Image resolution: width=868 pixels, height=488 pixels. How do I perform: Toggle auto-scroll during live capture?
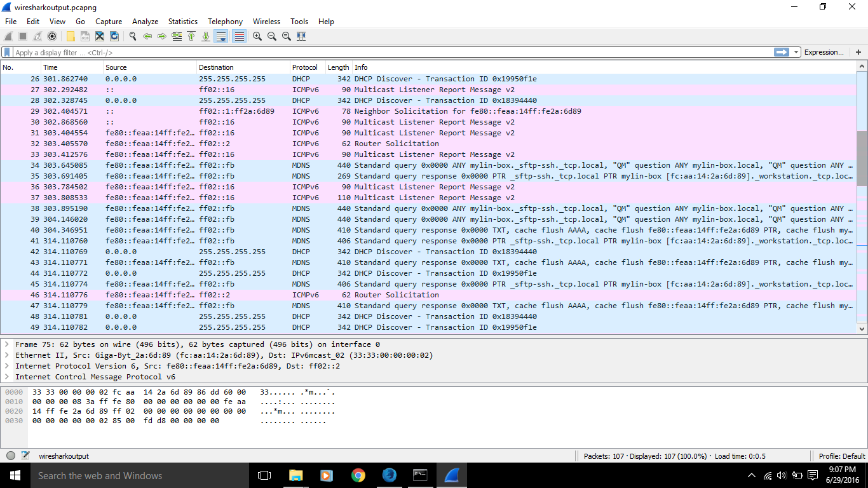tap(221, 36)
